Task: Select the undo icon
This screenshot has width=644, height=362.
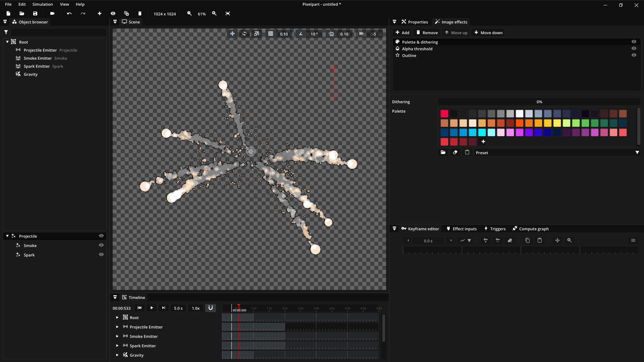Action: [x=69, y=13]
